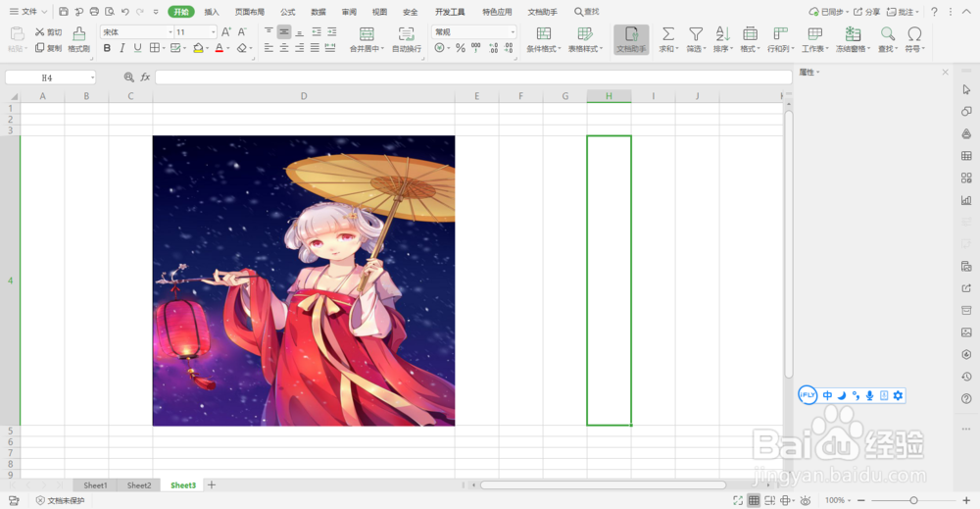This screenshot has width=980, height=509.
Task: Switch to normal grid view in status bar
Action: coord(755,500)
